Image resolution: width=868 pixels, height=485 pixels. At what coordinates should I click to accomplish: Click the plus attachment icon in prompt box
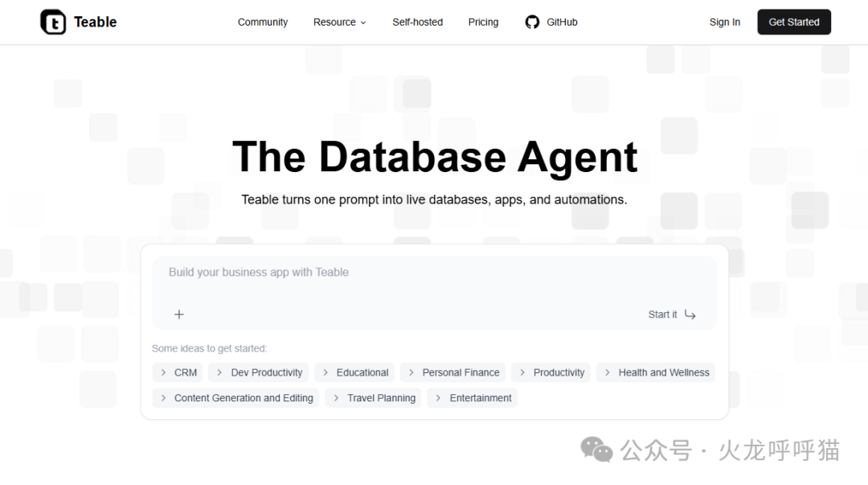coord(178,314)
